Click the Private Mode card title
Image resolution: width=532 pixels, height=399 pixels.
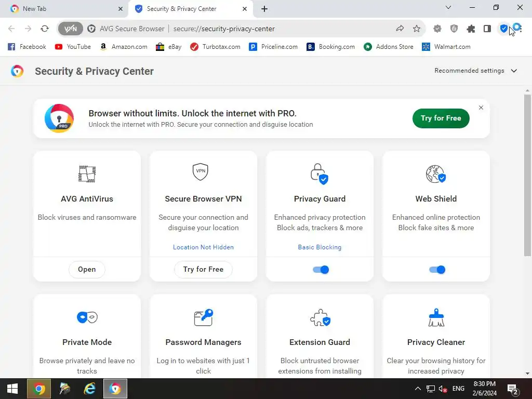pyautogui.click(x=87, y=342)
